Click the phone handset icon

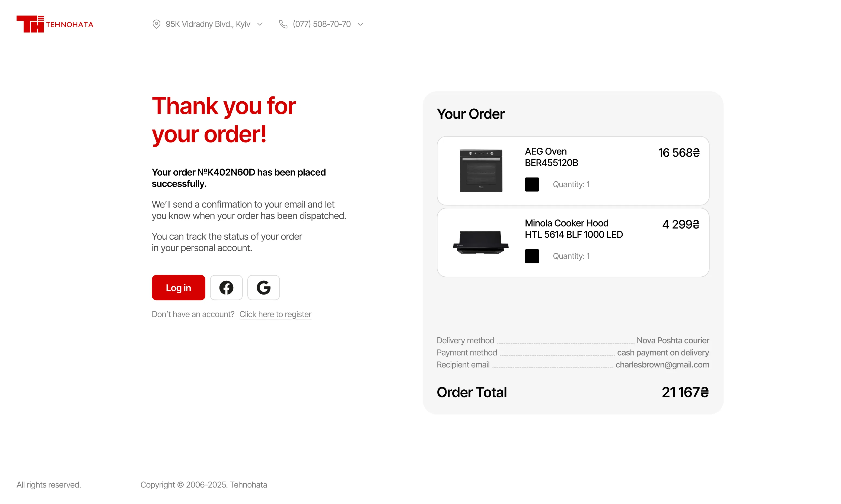click(283, 24)
